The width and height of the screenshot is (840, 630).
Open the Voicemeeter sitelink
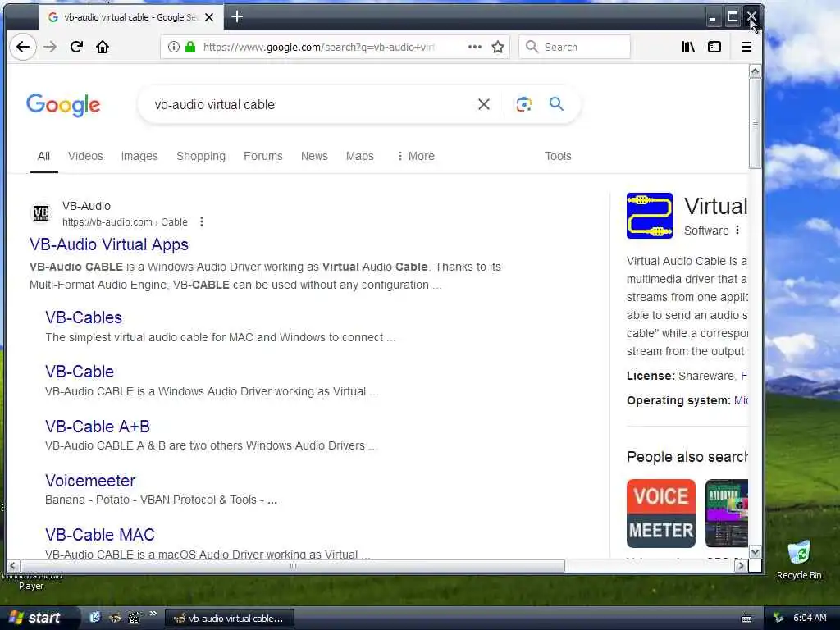(x=90, y=481)
